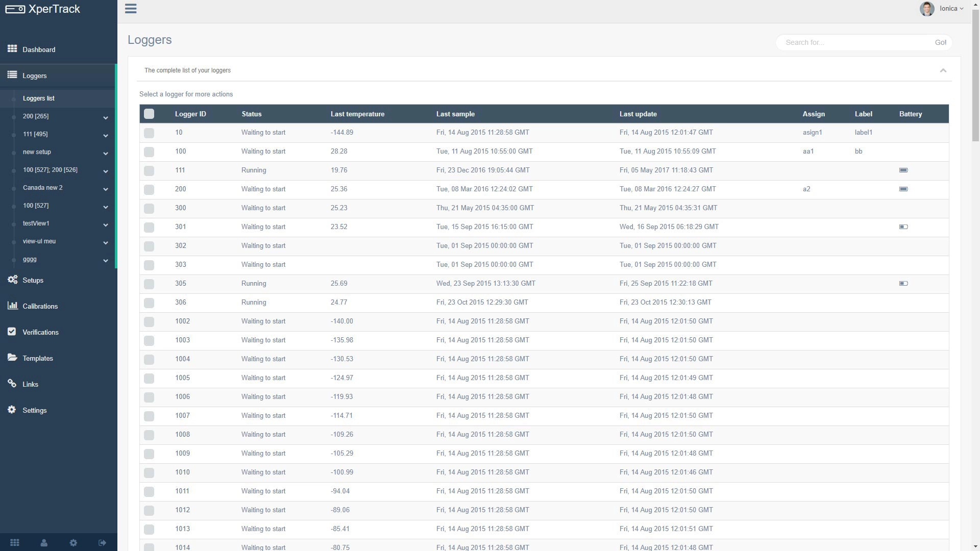Click the Setups gears icon
This screenshot has height=551, width=980.
click(x=12, y=280)
